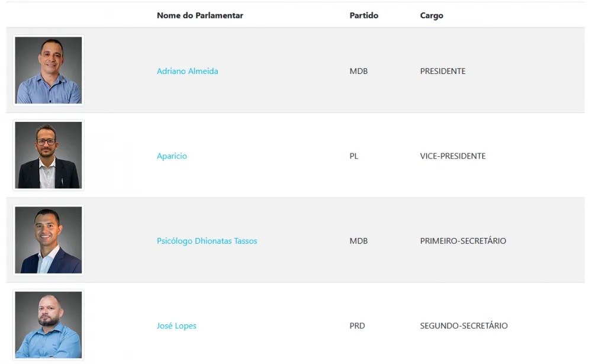
Task: Select the José Lopes name link
Action: pyautogui.click(x=176, y=326)
